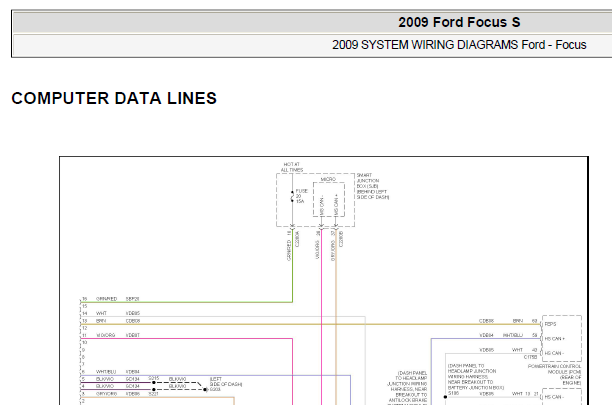Click 'GRY/ORG' label at pin 3
Image resolution: width=612 pixels, height=405 pixels.
tap(106, 394)
